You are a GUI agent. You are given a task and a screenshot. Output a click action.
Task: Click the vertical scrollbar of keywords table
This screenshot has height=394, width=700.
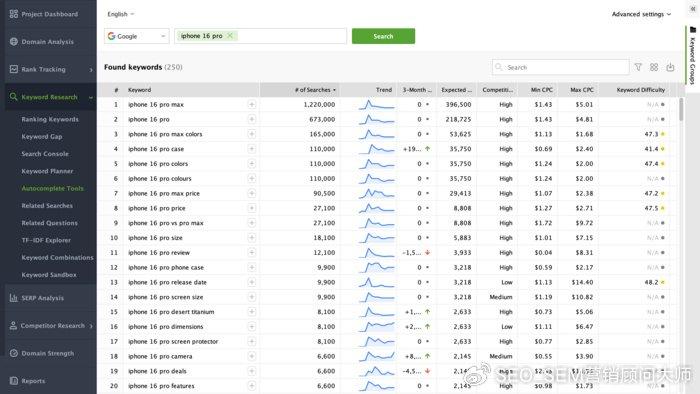[x=681, y=109]
